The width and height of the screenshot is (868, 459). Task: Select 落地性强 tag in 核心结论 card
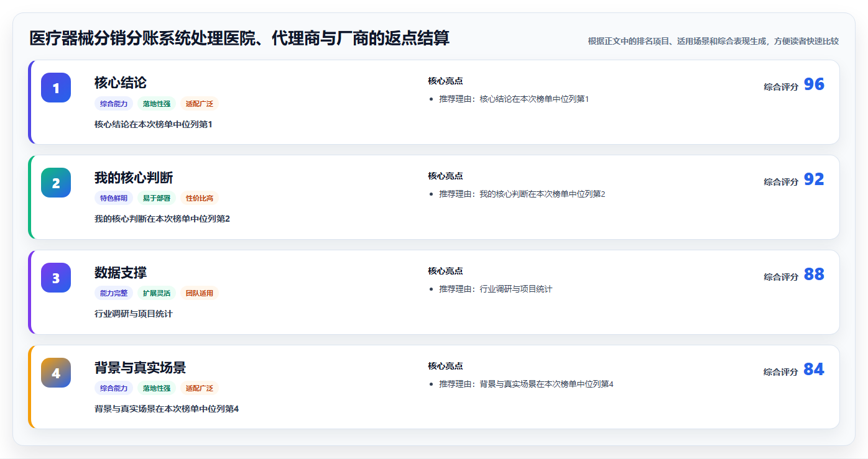coord(157,104)
